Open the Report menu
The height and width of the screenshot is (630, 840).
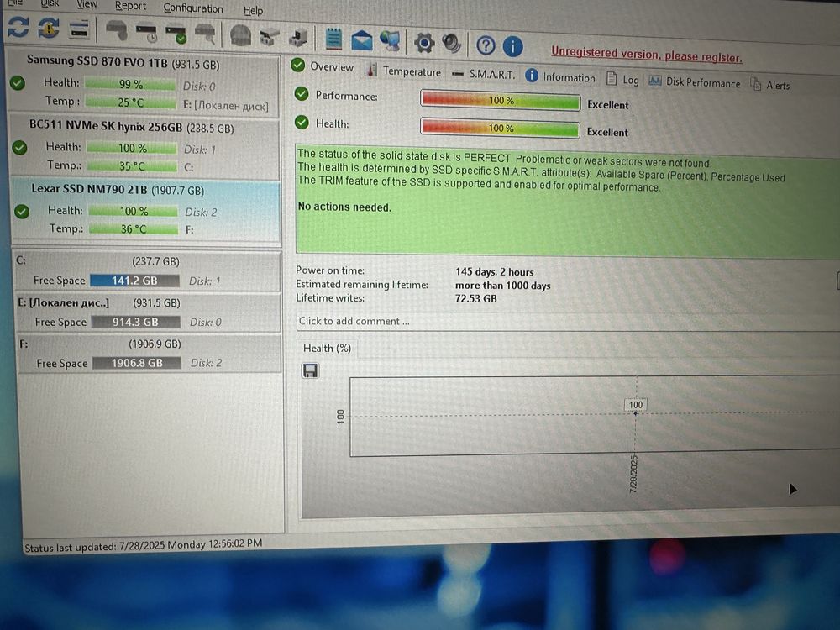coord(130,6)
